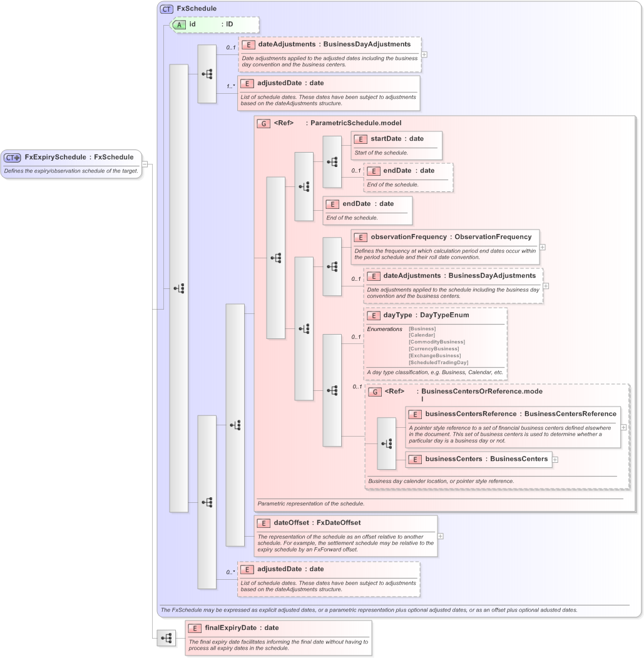This screenshot has width=644, height=658.
Task: Click the E icon of finalExpiryDate element
Action: 195,629
